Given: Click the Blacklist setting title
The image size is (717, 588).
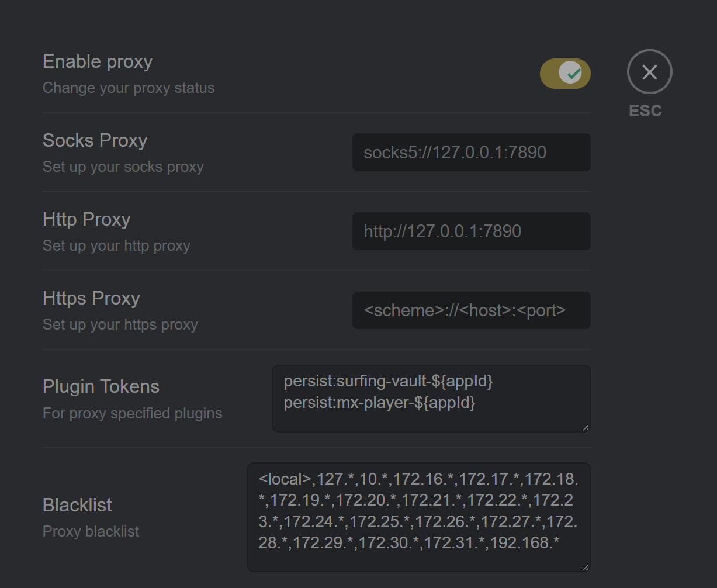Looking at the screenshot, I should point(77,505).
